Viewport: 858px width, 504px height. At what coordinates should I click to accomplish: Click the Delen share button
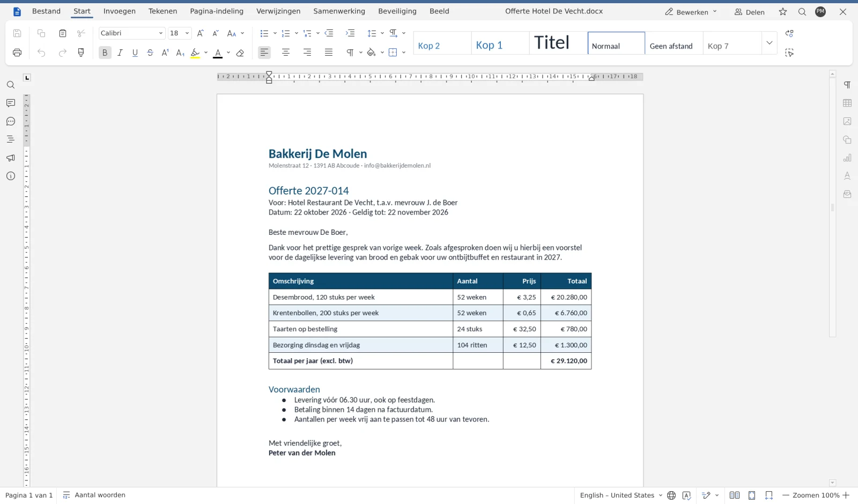pyautogui.click(x=750, y=12)
